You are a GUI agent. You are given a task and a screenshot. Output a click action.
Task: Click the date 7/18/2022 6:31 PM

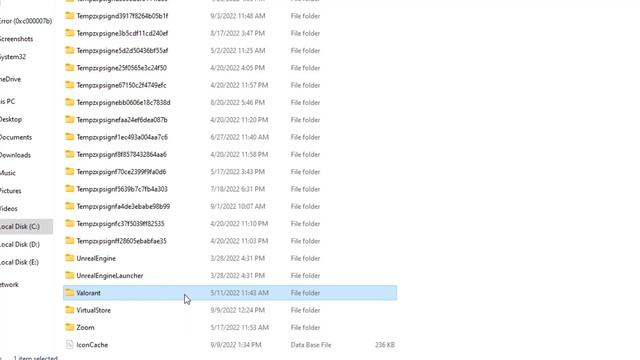(x=238, y=189)
